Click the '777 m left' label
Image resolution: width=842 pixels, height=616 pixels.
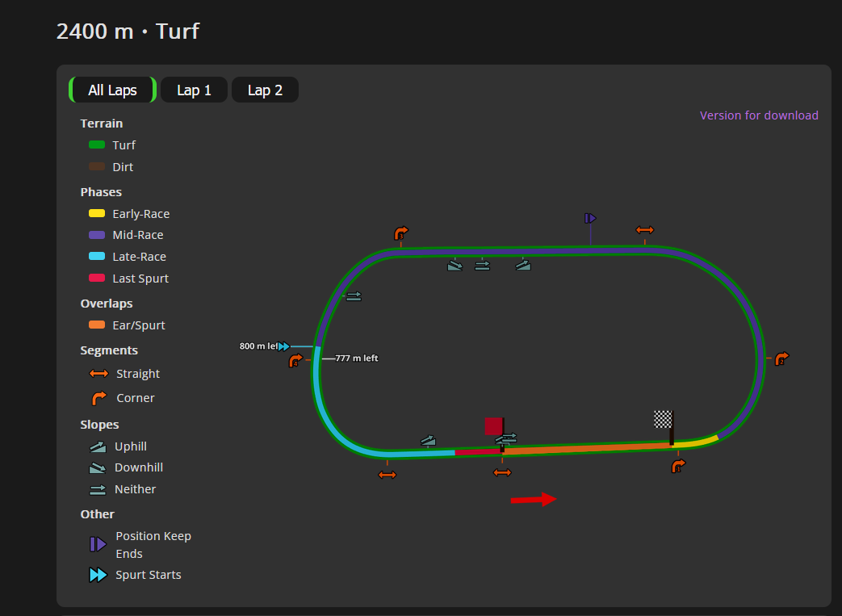coord(357,358)
